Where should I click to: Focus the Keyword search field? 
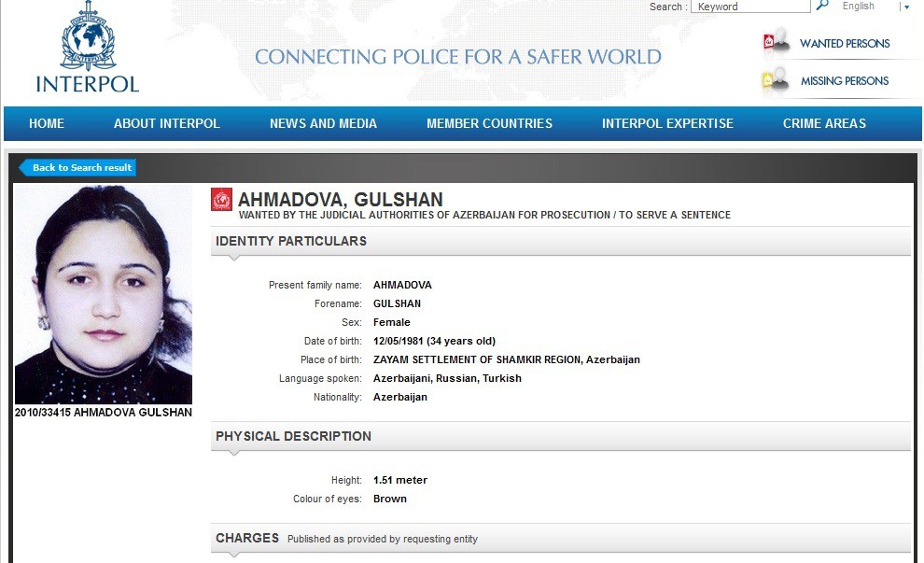click(750, 7)
